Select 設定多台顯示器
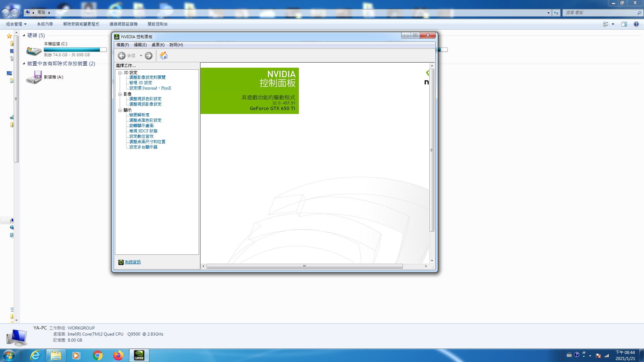Image resolution: width=644 pixels, height=362 pixels. (144, 147)
